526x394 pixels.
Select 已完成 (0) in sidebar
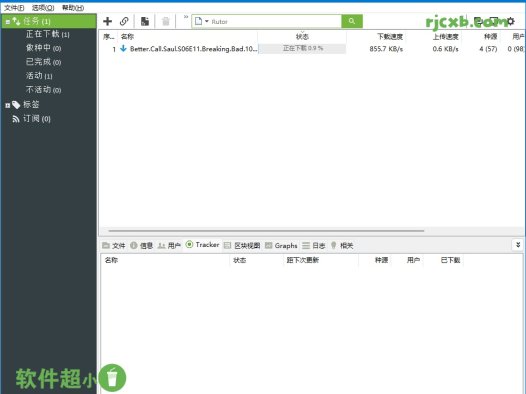pyautogui.click(x=43, y=62)
